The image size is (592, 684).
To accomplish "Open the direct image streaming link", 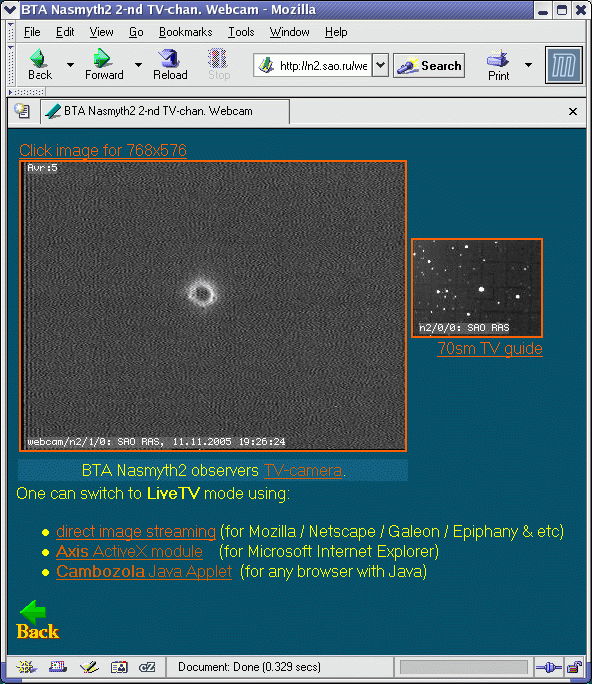I will point(136,532).
